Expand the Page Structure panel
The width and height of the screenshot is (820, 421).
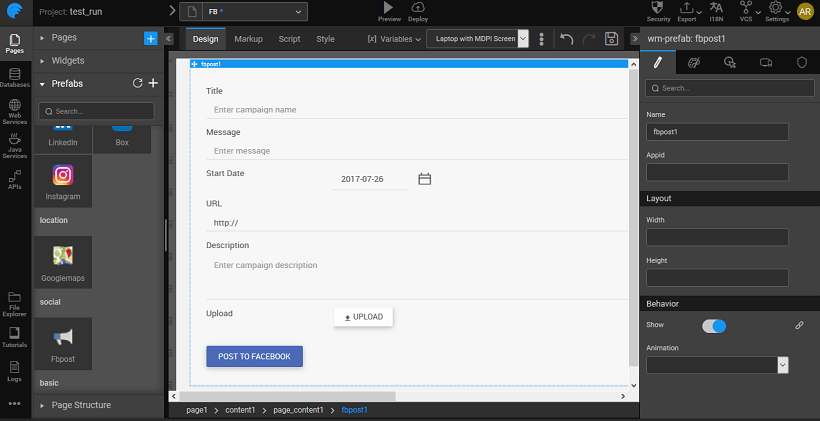[84, 405]
